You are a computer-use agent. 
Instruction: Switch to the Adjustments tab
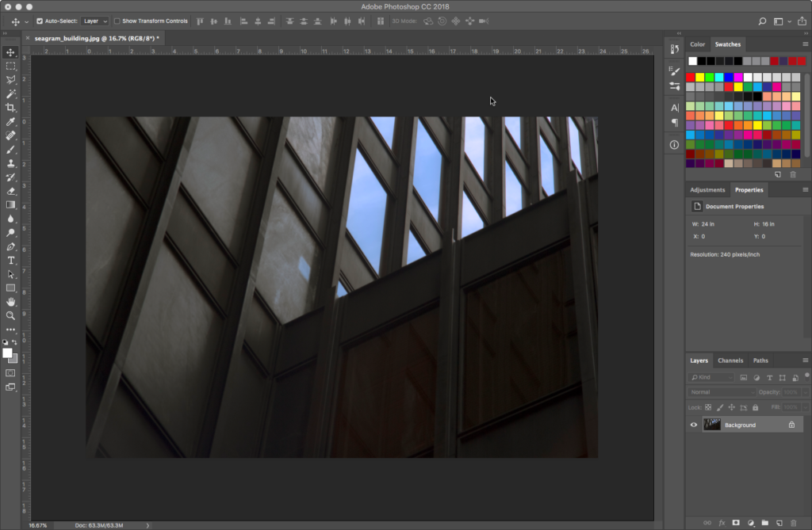tap(707, 190)
